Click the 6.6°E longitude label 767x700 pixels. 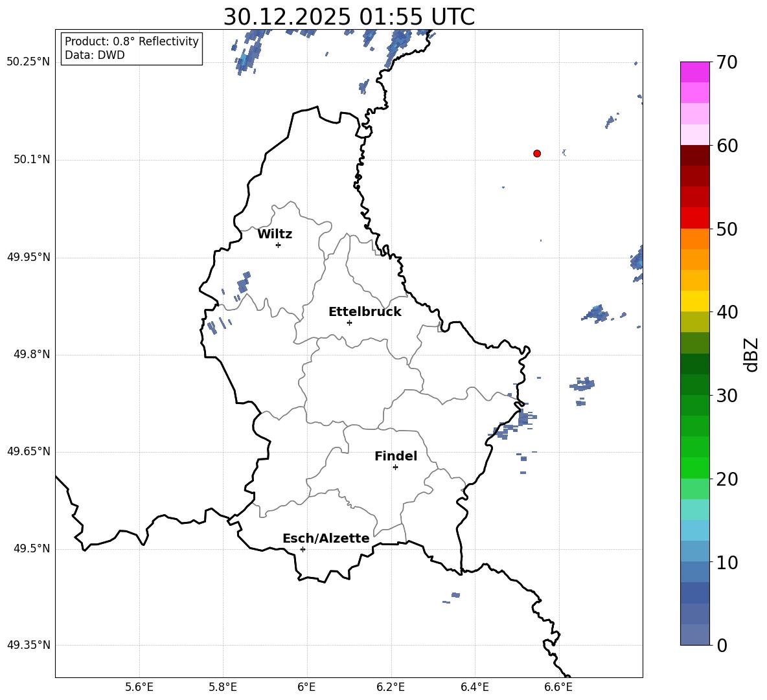coord(558,687)
